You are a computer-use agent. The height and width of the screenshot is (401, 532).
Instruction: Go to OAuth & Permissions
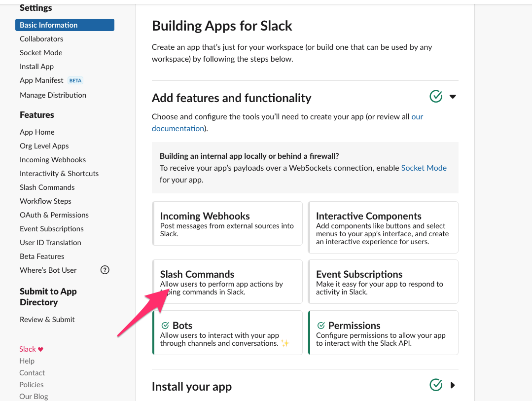tap(54, 215)
